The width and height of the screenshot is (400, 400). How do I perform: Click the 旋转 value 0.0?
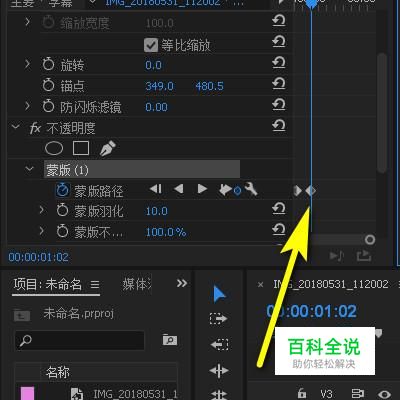click(x=153, y=65)
